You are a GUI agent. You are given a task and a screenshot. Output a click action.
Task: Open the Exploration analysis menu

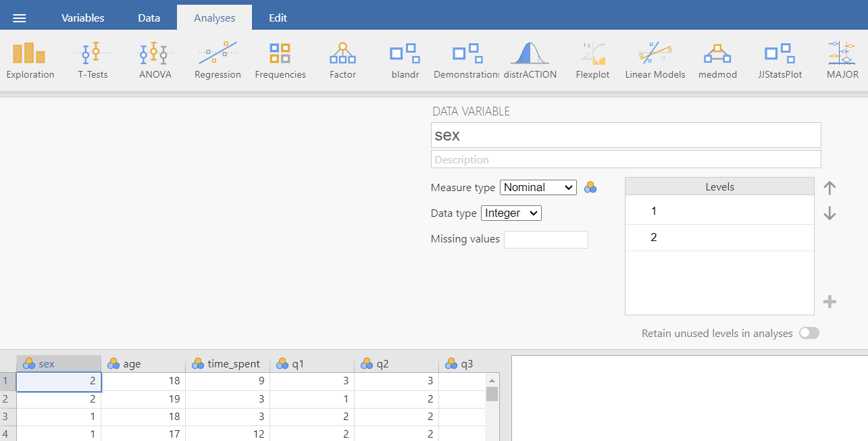pyautogui.click(x=30, y=60)
